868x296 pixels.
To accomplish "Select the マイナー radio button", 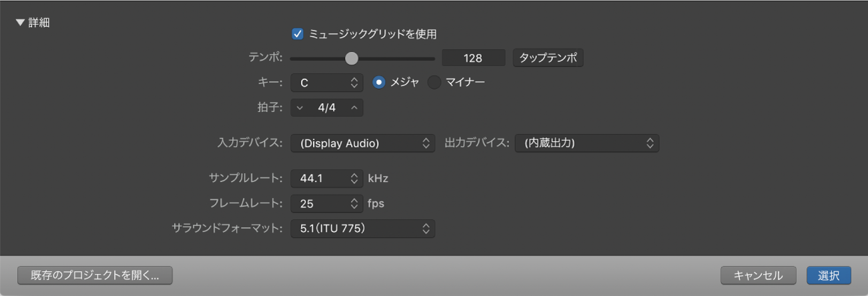I will coord(434,83).
